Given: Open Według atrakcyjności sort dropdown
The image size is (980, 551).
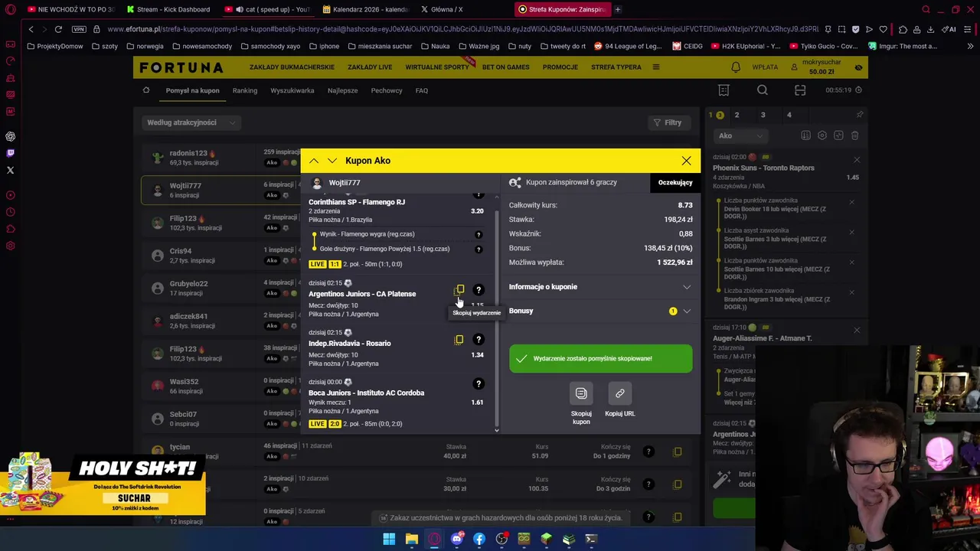Looking at the screenshot, I should [191, 122].
